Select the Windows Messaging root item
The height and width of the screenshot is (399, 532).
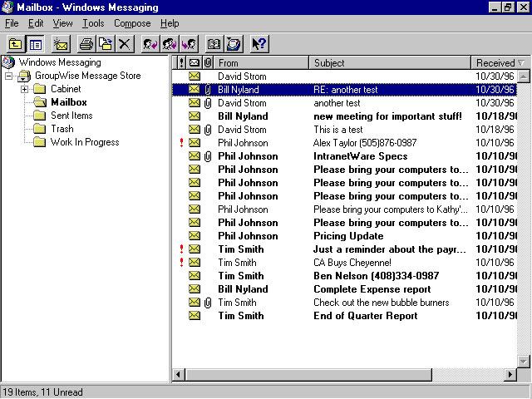[x=60, y=62]
